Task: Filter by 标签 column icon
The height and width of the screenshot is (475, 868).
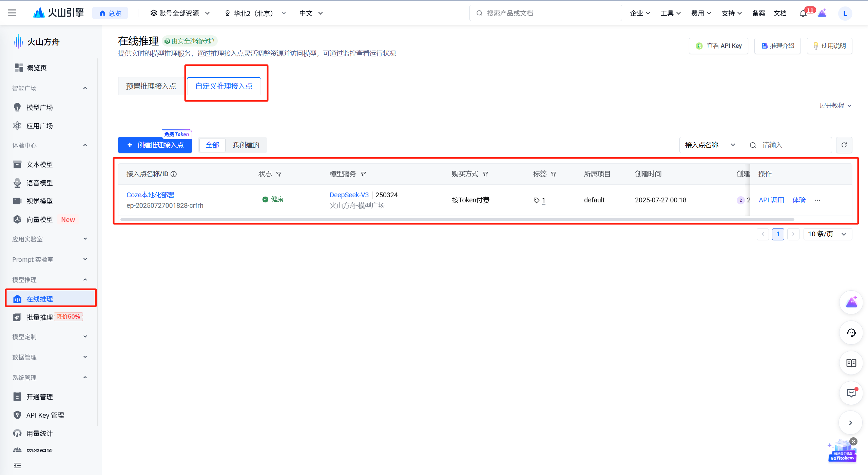Action: click(554, 174)
